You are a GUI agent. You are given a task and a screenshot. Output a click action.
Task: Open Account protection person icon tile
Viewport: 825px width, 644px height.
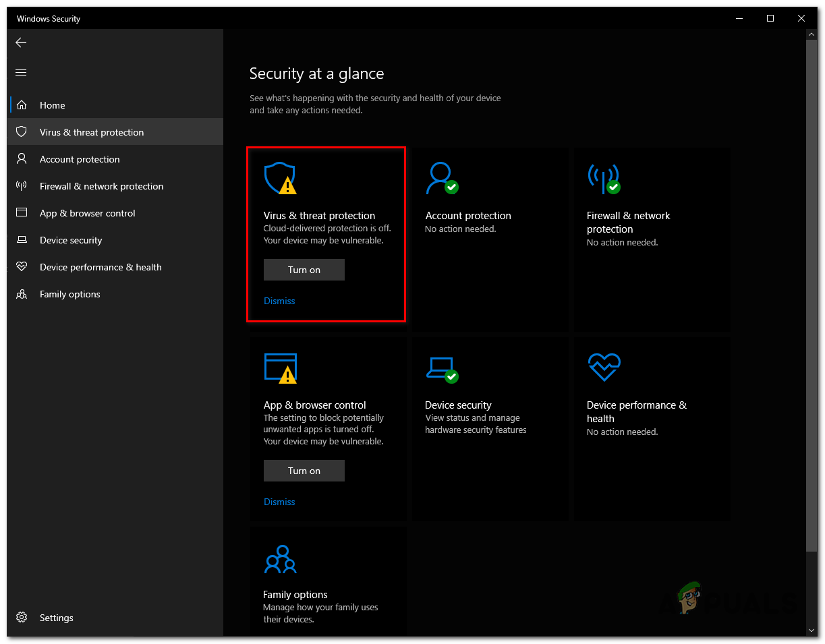[x=441, y=178]
